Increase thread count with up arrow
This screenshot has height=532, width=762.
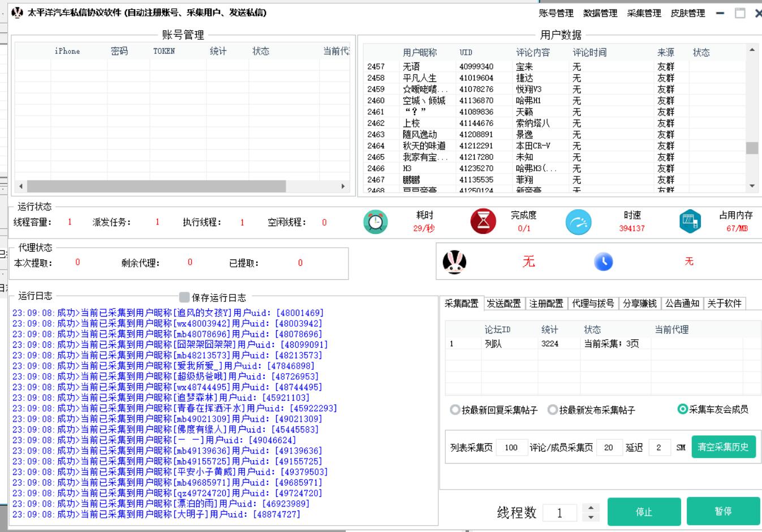(x=591, y=508)
